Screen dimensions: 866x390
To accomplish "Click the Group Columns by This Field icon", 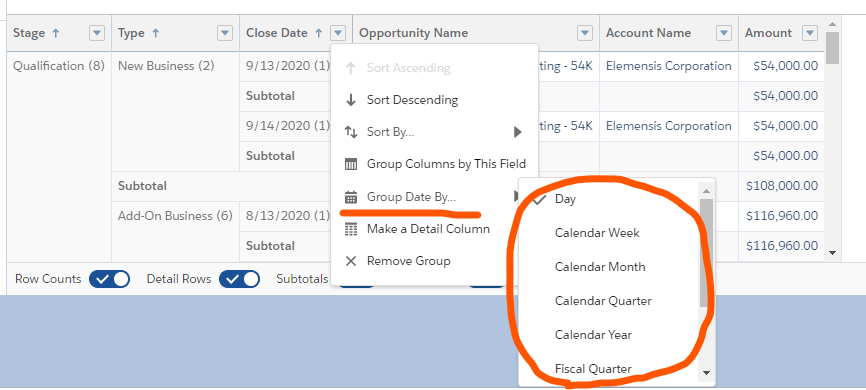I will point(351,164).
